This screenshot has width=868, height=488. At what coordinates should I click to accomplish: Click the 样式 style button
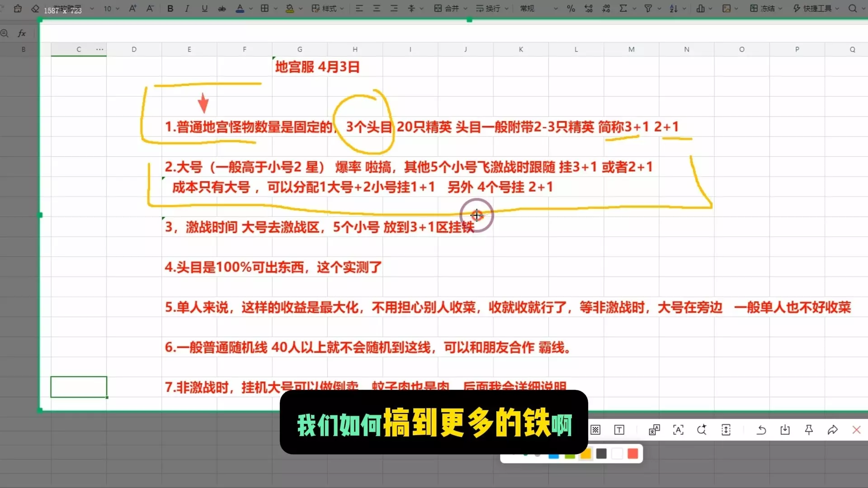tap(325, 9)
